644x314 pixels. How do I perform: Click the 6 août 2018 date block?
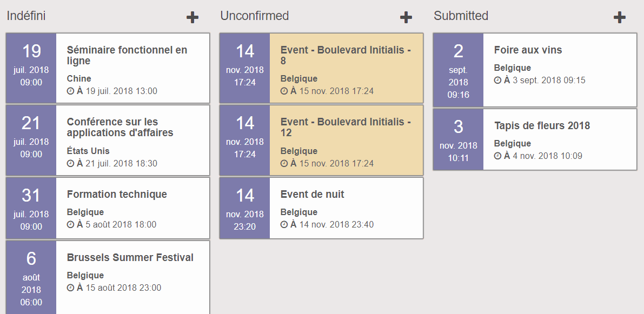point(31,278)
